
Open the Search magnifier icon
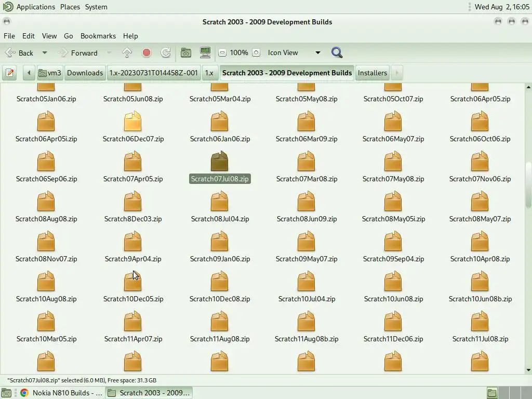[337, 52]
